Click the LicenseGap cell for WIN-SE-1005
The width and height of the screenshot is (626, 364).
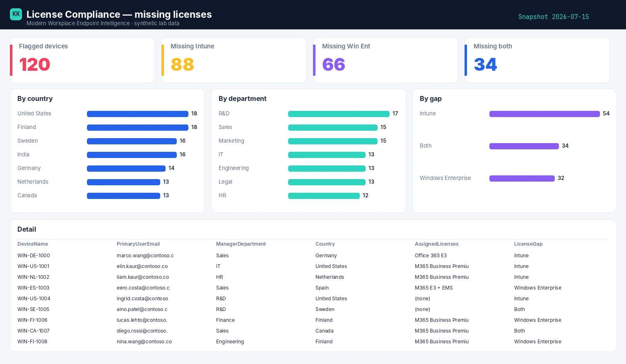520,309
